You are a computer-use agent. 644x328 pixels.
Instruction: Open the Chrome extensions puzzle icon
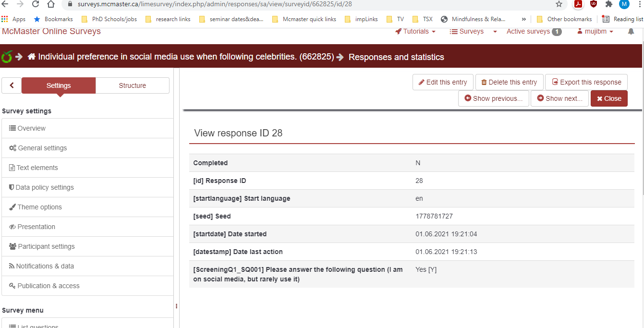[x=609, y=4]
